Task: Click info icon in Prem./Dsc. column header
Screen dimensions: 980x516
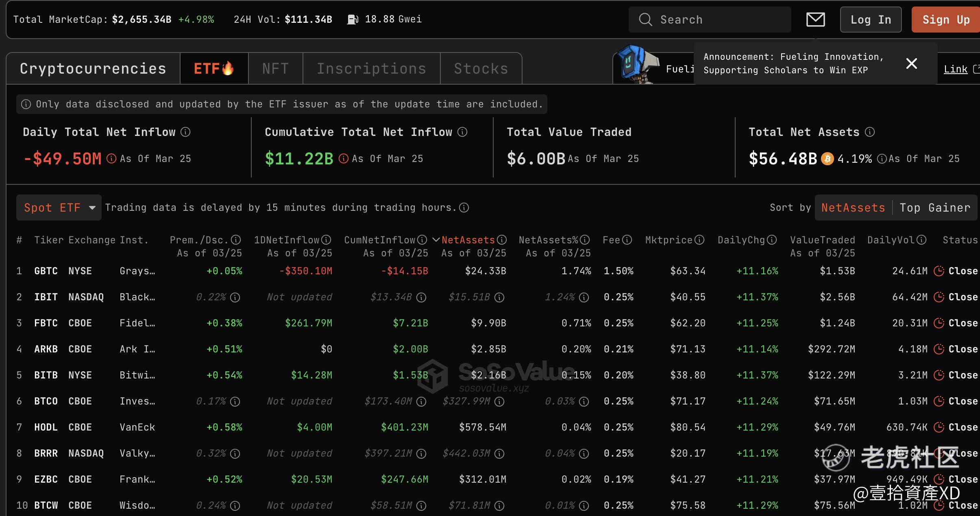Action: (236, 240)
